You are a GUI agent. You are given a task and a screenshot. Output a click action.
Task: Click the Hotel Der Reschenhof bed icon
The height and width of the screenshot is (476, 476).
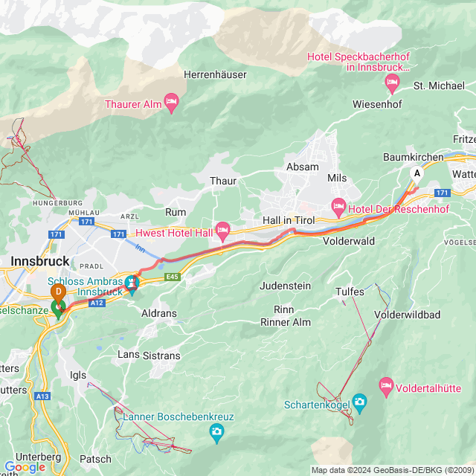338,208
